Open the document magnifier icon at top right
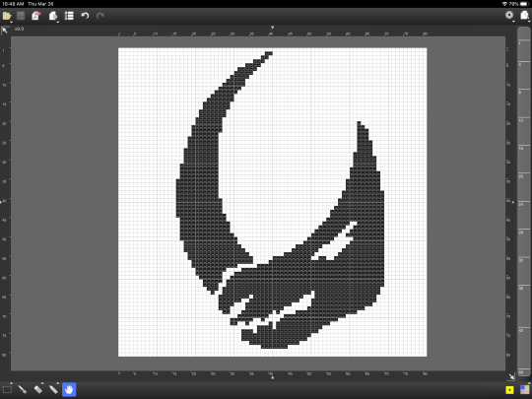This screenshot has width=532, height=399. point(524,15)
